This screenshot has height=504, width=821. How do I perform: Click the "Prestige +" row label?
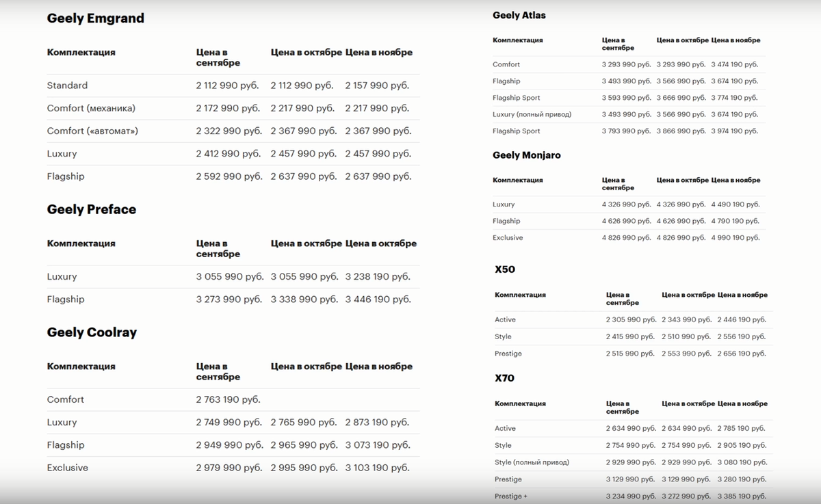point(511,496)
